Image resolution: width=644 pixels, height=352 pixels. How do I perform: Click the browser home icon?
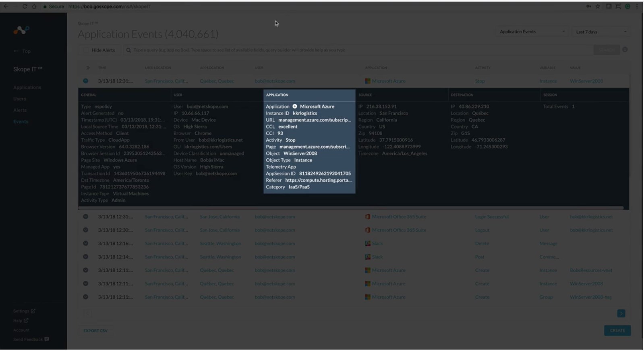pyautogui.click(x=34, y=6)
